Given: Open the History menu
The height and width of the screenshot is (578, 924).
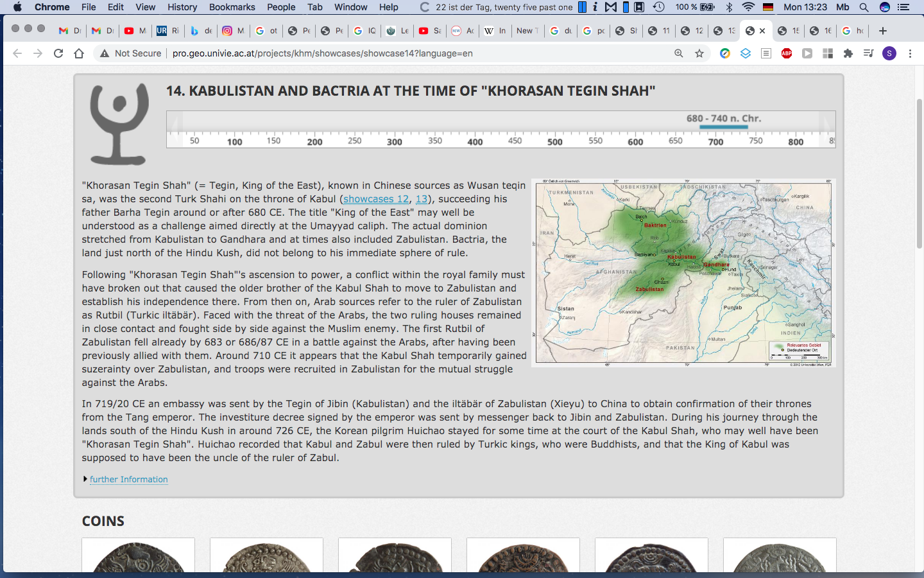Looking at the screenshot, I should (182, 7).
